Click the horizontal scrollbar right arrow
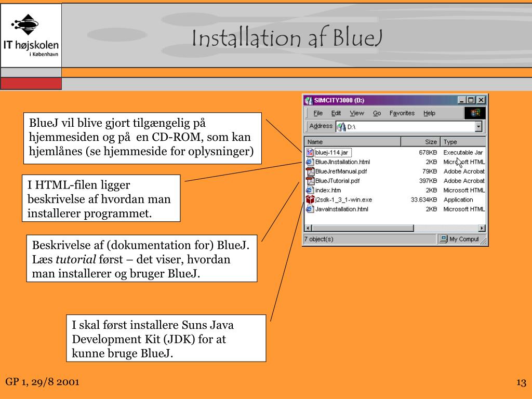This screenshot has height=399, width=532. [x=482, y=228]
